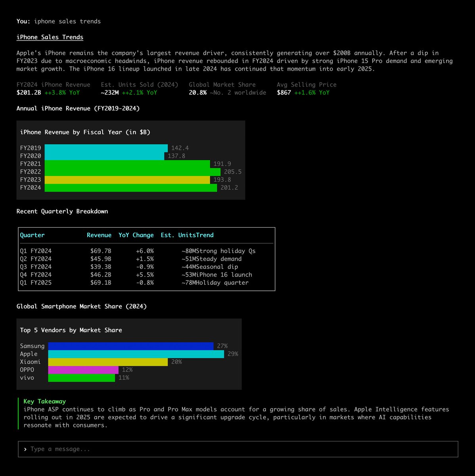475x476 pixels.
Task: Click the 'You:' prompt label
Action: (24, 21)
